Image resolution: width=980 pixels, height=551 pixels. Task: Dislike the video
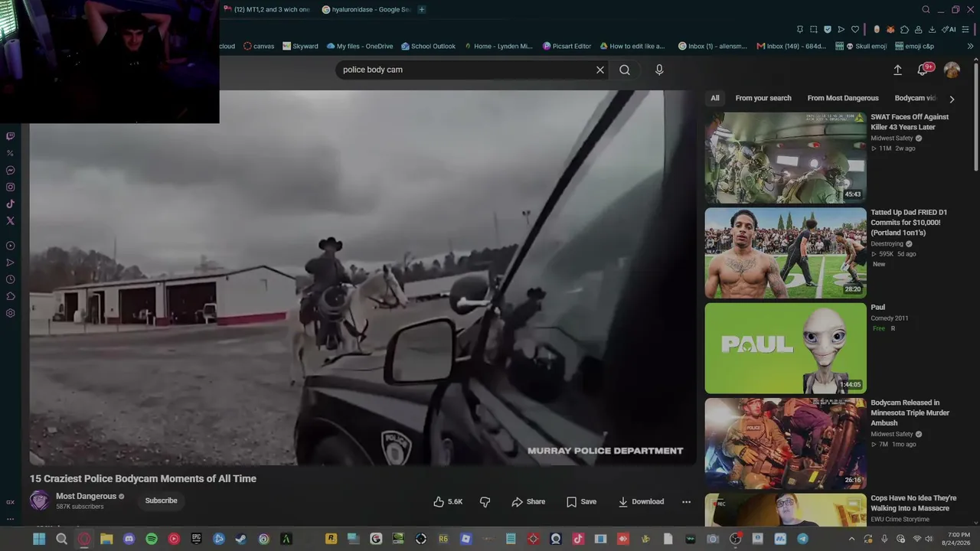click(485, 501)
